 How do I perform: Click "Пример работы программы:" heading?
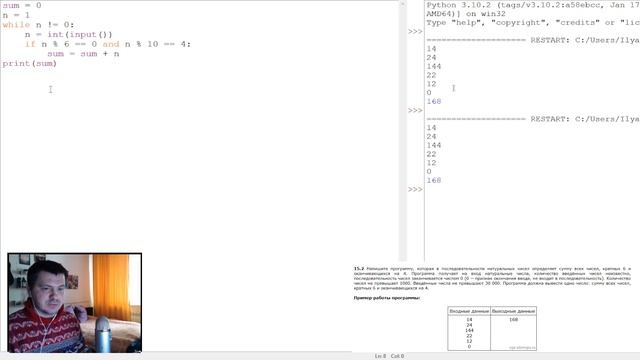point(387,298)
